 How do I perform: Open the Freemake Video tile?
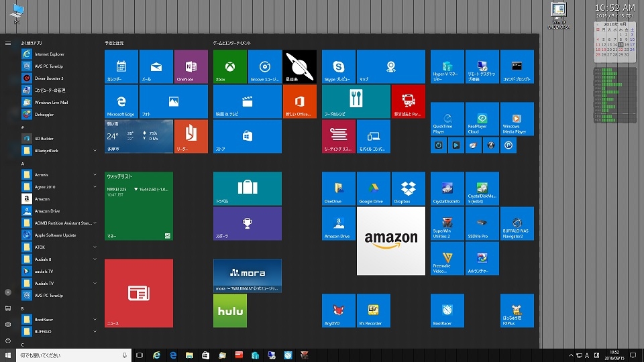pyautogui.click(x=447, y=258)
